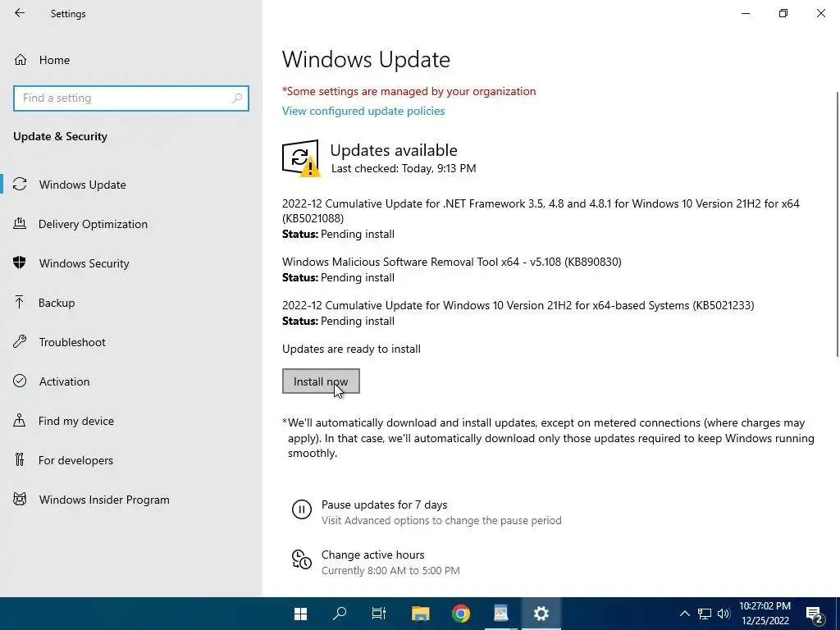This screenshot has height=630, width=840.
Task: Click the Windows Security shield icon
Action: click(x=20, y=262)
